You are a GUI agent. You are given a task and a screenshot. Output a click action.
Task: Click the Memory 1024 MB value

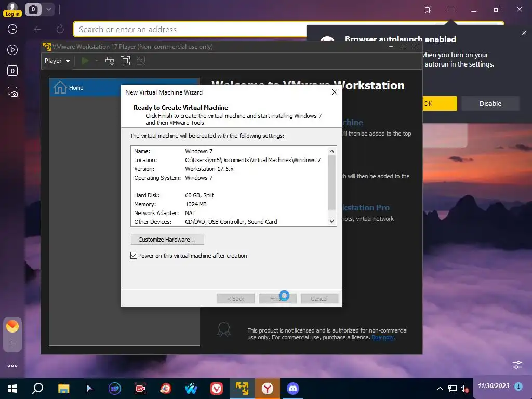click(196, 204)
